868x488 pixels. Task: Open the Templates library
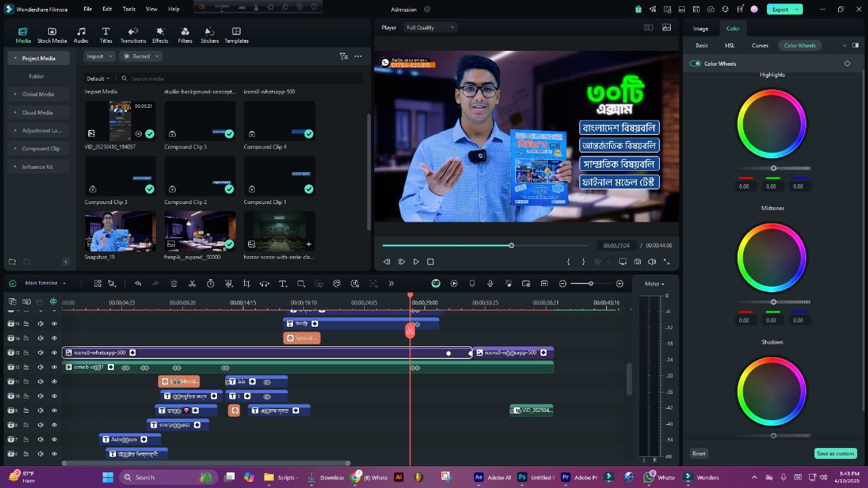pyautogui.click(x=236, y=35)
